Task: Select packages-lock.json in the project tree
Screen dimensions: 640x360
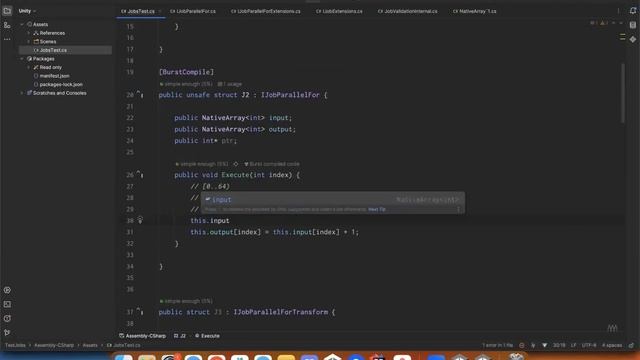Action: (61, 84)
